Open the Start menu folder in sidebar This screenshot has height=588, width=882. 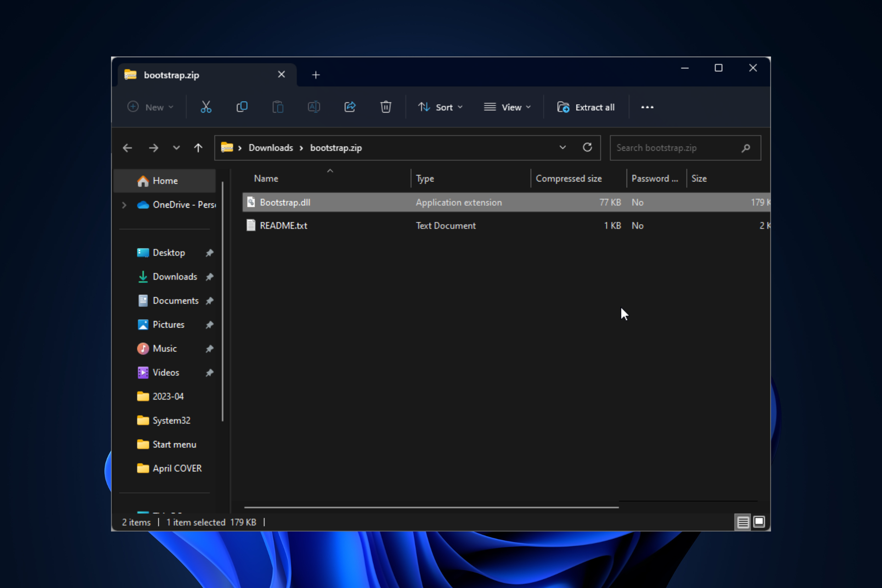167,444
